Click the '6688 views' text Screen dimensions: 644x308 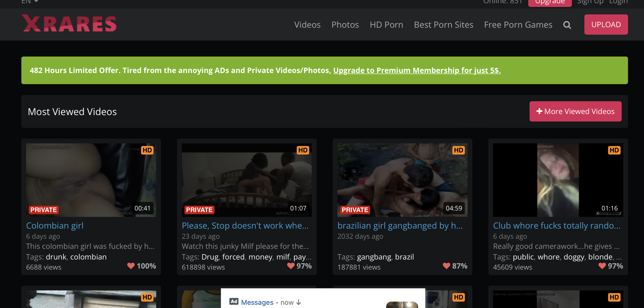point(44,267)
